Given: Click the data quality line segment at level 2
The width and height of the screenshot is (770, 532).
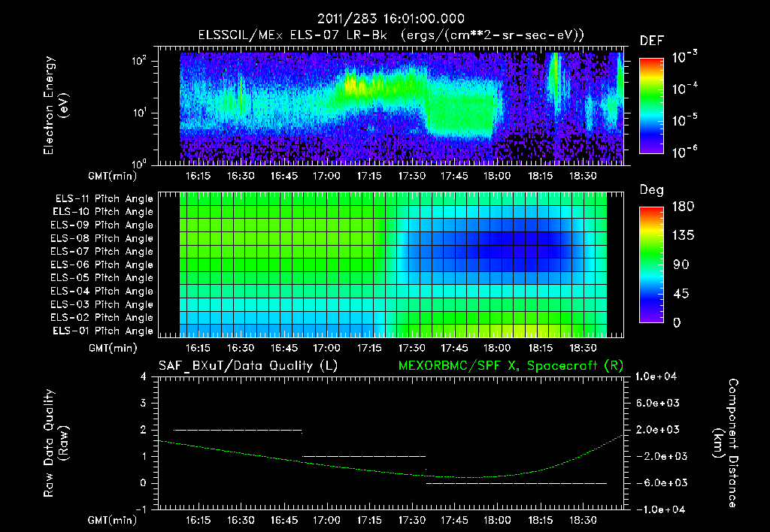Looking at the screenshot, I should tap(238, 430).
